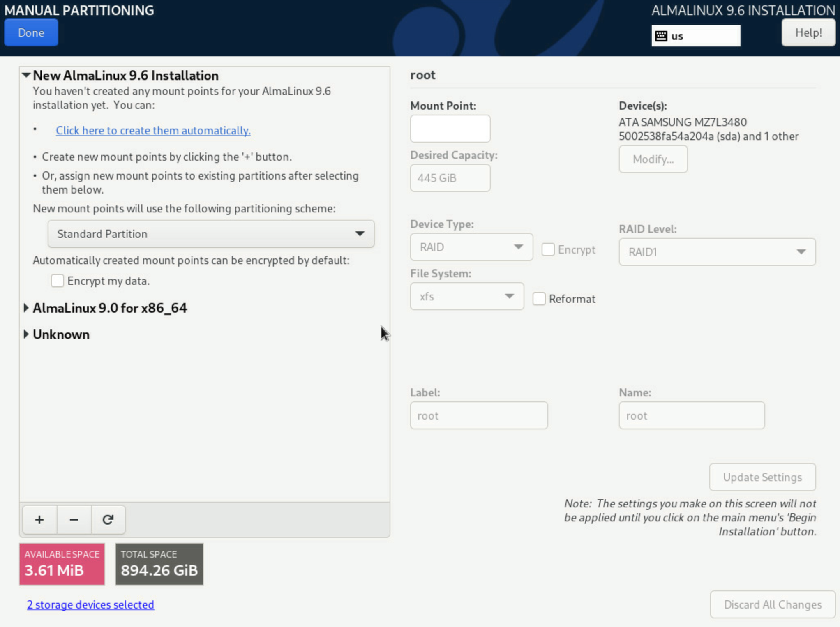
Task: Collapse the New AlmaLinux 9.6 Installation section
Action: 26,75
